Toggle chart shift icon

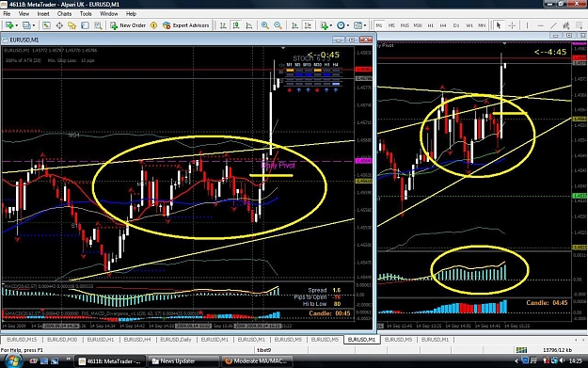[x=308, y=25]
